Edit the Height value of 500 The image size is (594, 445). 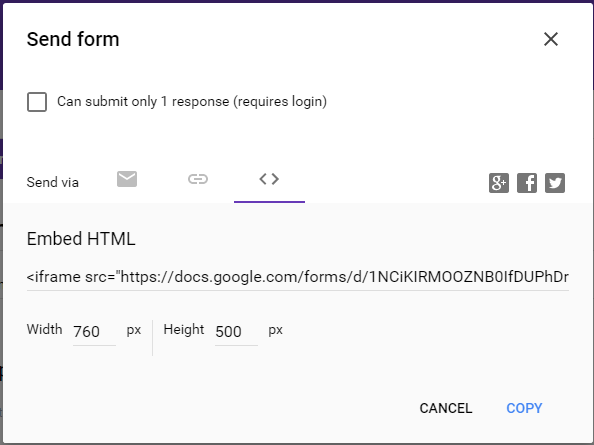(x=236, y=332)
